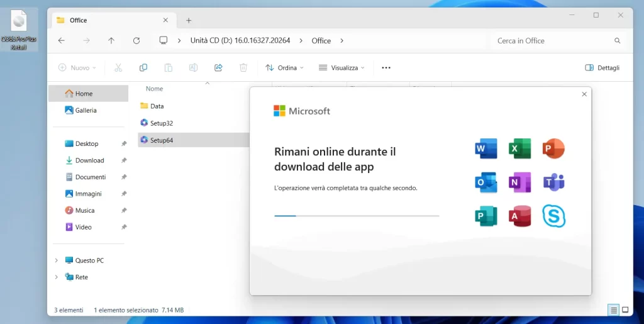The width and height of the screenshot is (644, 324).
Task: Expand chevron before Unità CD breadcrumb
Action: pos(179,41)
